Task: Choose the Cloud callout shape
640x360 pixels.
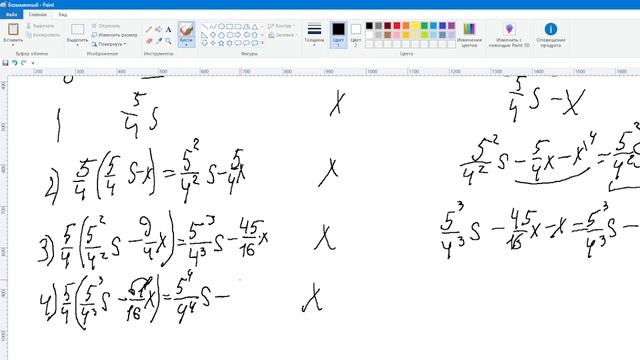Action: [x=255, y=43]
